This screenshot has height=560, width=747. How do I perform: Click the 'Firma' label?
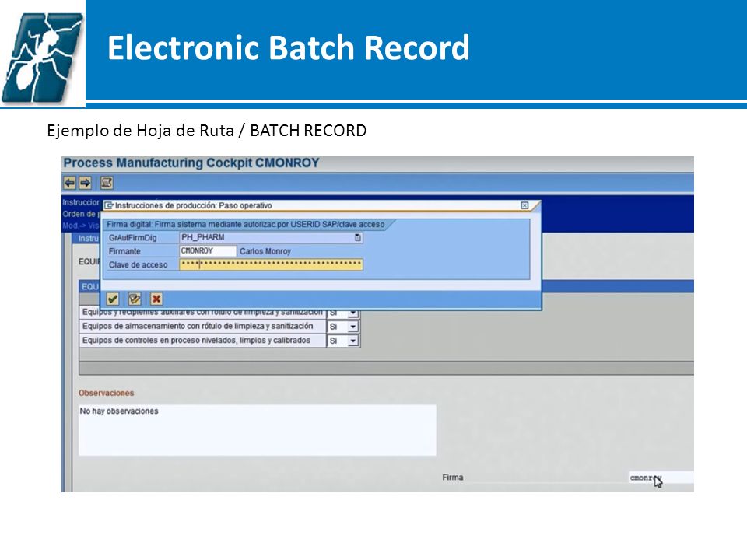pos(453,477)
